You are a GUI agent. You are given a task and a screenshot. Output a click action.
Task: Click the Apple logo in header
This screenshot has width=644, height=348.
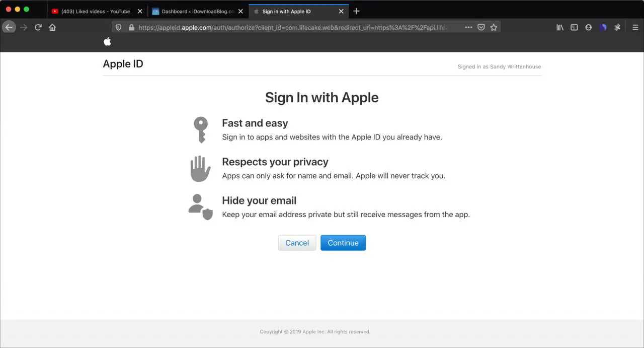click(x=107, y=42)
